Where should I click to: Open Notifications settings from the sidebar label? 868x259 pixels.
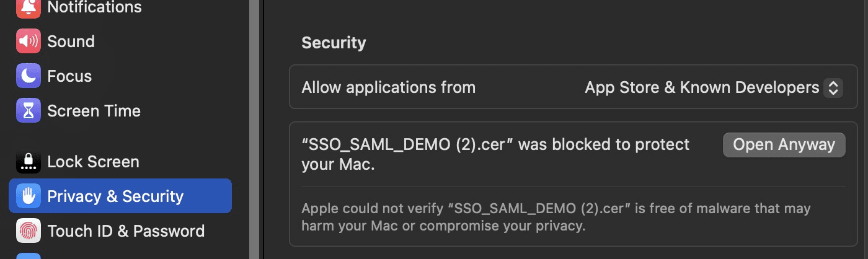click(94, 7)
